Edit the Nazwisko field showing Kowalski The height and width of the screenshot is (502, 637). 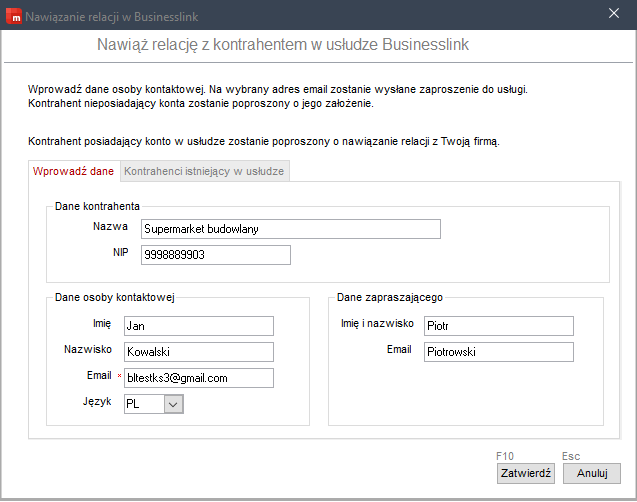coord(199,352)
